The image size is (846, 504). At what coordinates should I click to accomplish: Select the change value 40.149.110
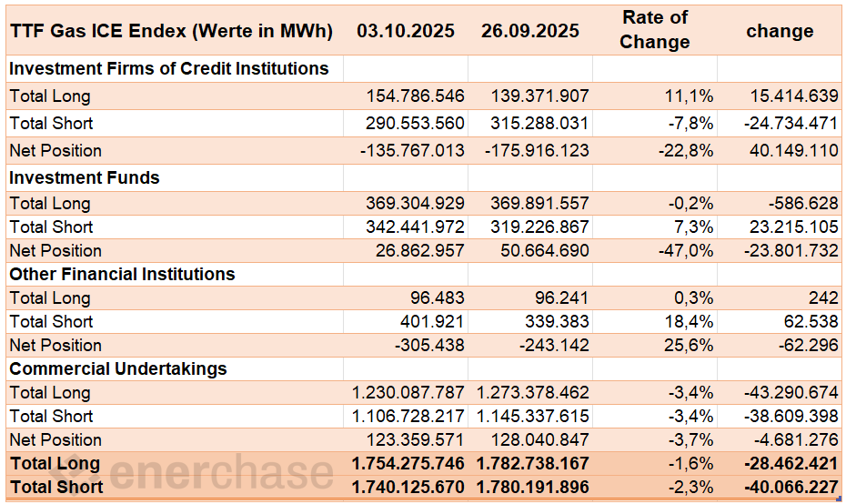794,150
